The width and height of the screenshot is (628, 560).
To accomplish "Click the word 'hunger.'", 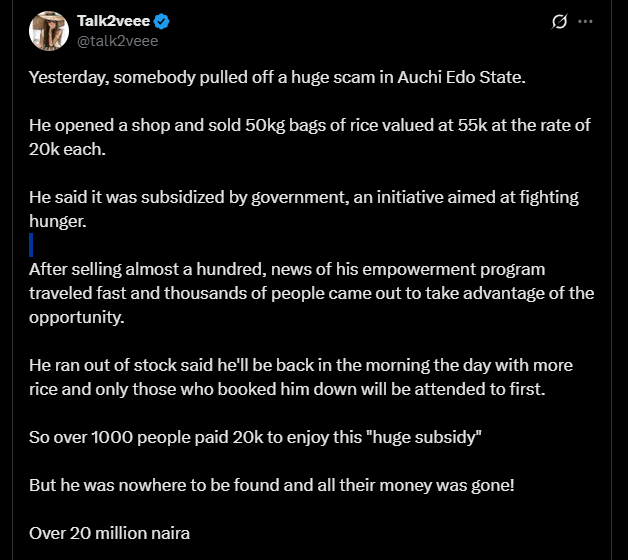I will (x=58, y=222).
